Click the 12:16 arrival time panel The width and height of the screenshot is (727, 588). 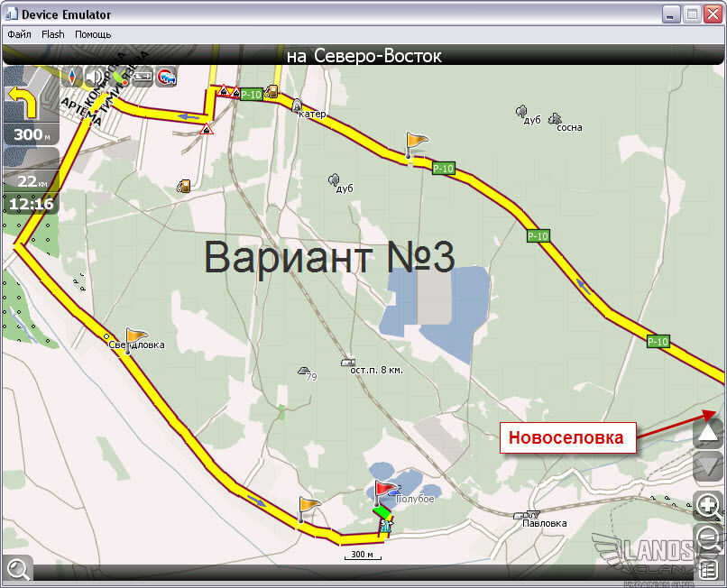click(31, 204)
